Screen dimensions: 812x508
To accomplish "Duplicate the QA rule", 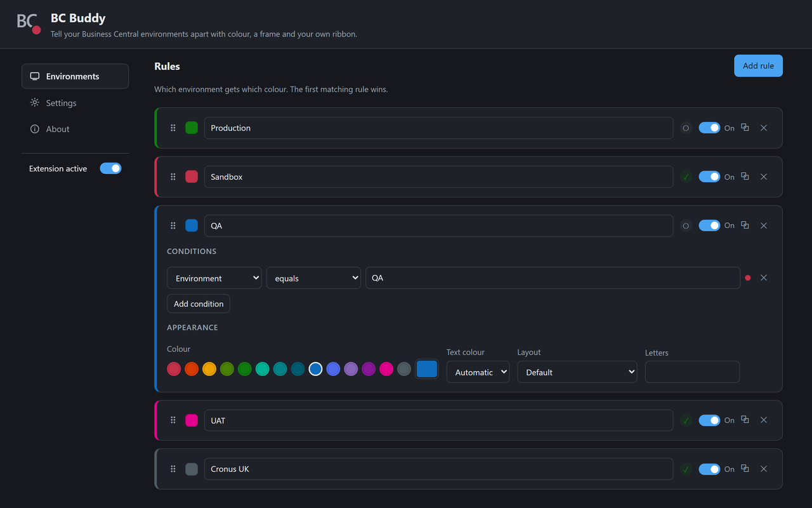I will pyautogui.click(x=745, y=225).
